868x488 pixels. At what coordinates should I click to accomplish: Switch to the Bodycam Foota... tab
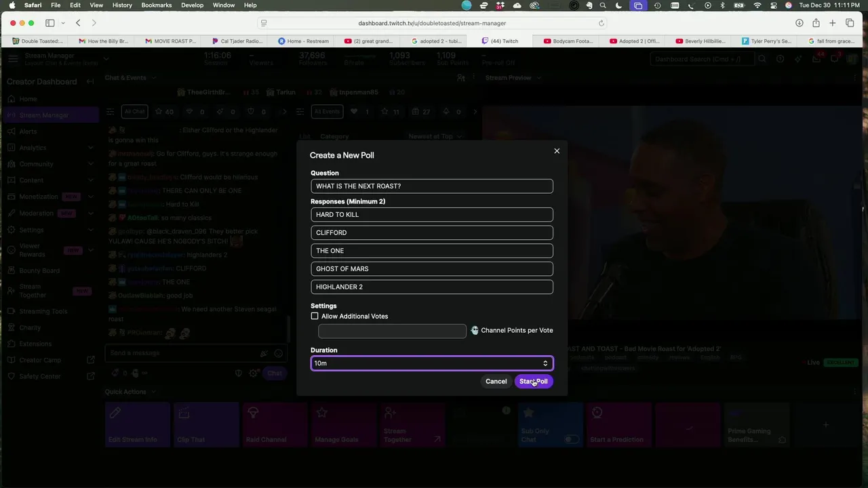[x=568, y=41]
